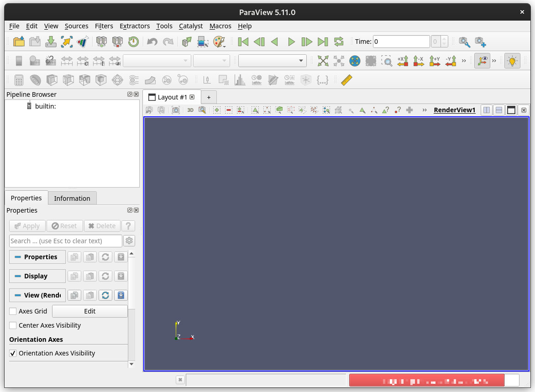Split the RenderView horizontally
This screenshot has height=392, width=535.
pyautogui.click(x=487, y=110)
